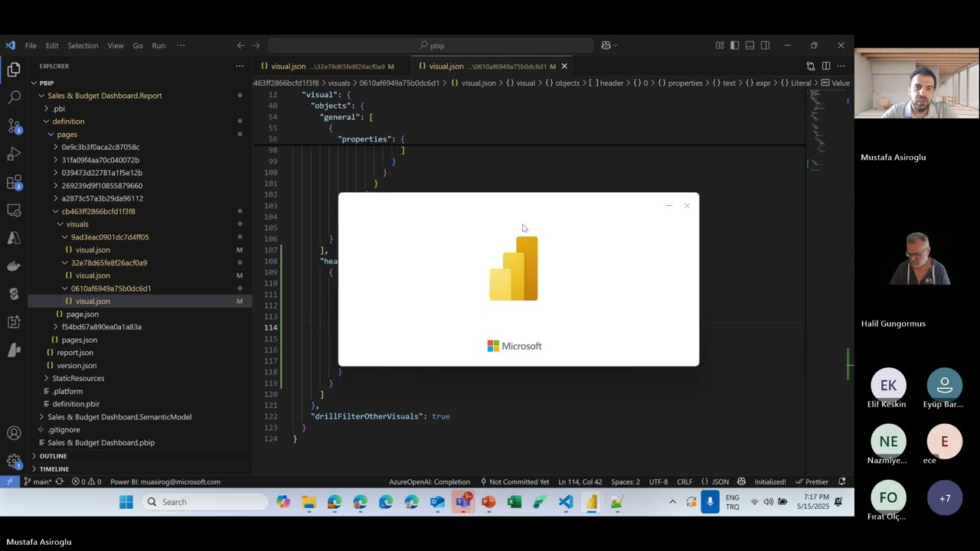980x551 pixels.
Task: Open the Docker view in the activity bar
Action: click(x=14, y=266)
